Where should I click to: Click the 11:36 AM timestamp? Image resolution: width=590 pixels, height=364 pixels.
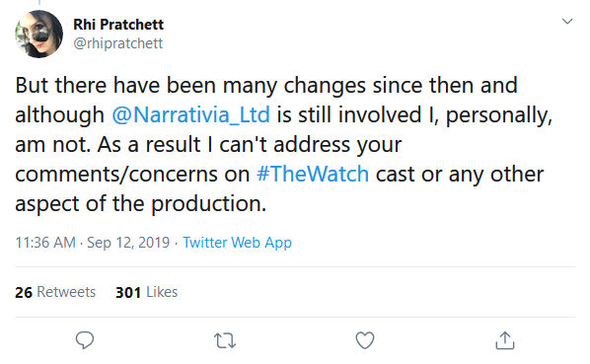click(45, 243)
